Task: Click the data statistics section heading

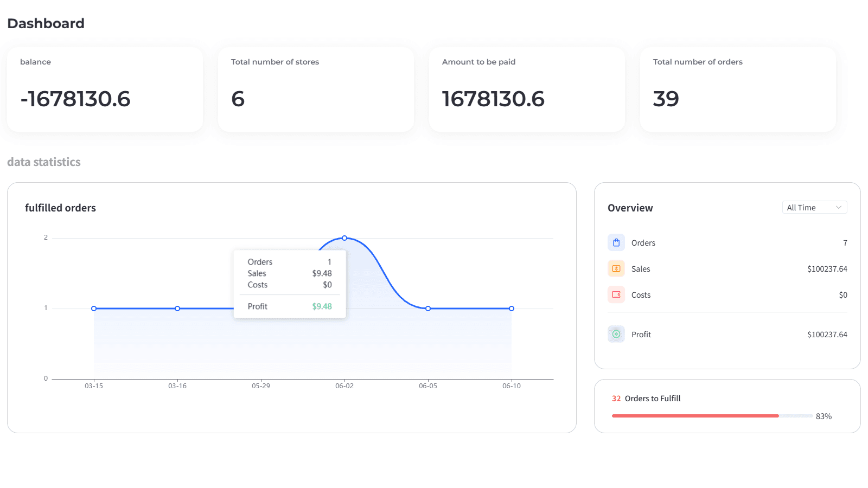Action: 44,162
